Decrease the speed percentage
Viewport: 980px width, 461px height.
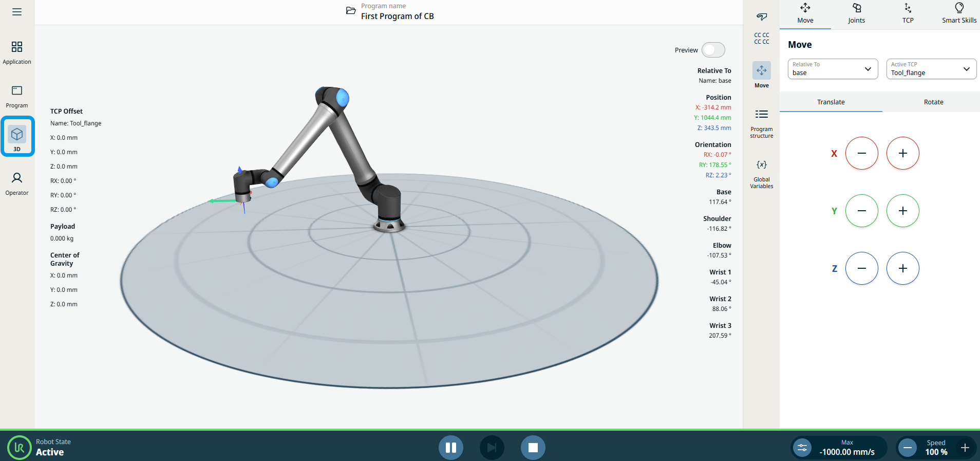click(x=908, y=448)
